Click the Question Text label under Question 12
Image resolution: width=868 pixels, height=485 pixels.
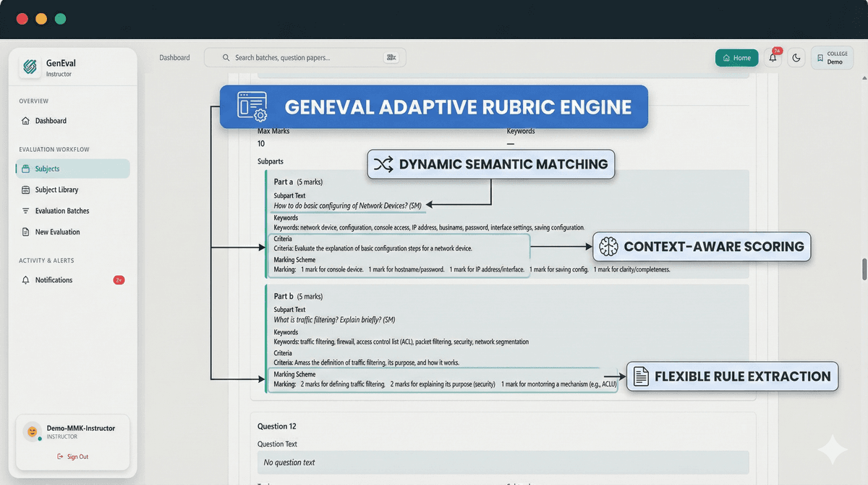pyautogui.click(x=277, y=444)
